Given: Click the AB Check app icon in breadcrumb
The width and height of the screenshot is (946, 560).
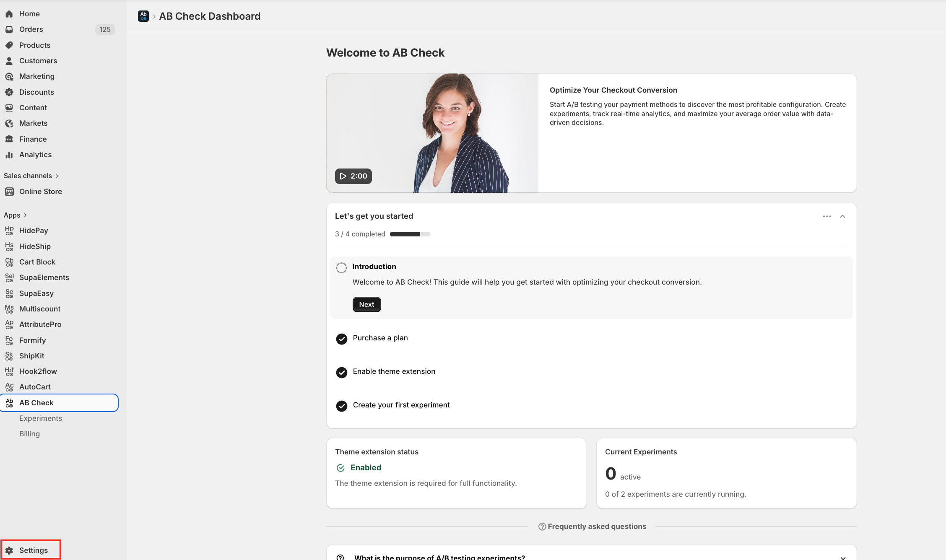Looking at the screenshot, I should click(x=143, y=16).
